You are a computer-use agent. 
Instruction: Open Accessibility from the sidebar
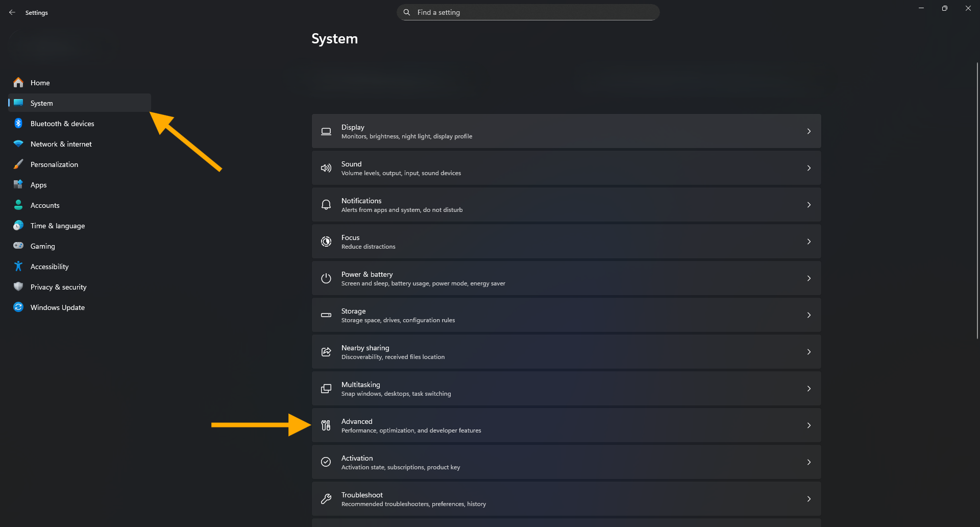point(50,267)
